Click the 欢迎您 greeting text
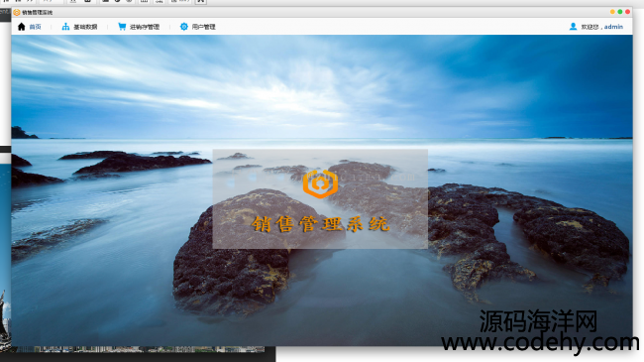Viewport: 644px width, 362px height. (x=590, y=27)
